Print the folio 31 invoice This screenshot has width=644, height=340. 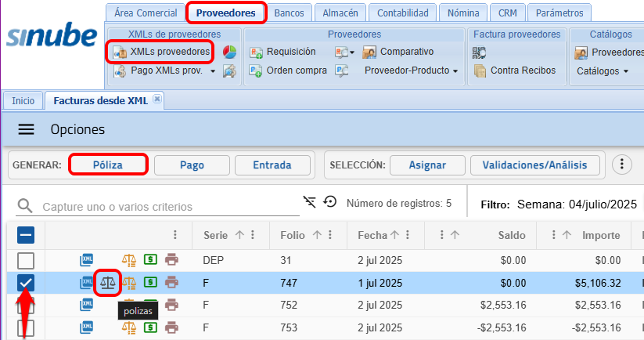171,260
